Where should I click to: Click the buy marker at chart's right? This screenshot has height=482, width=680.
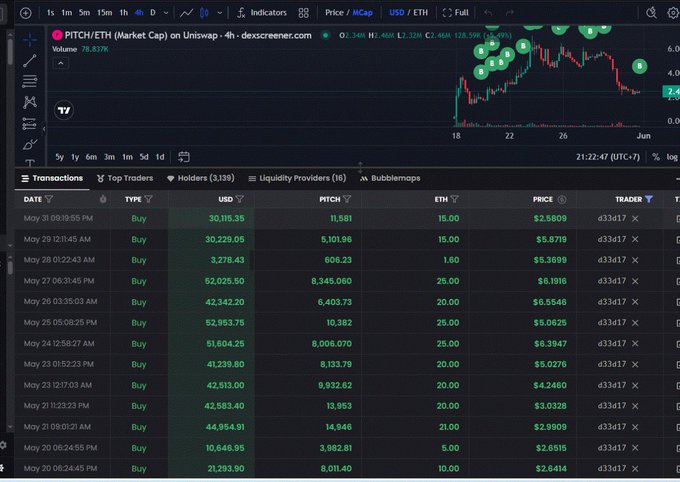639,66
